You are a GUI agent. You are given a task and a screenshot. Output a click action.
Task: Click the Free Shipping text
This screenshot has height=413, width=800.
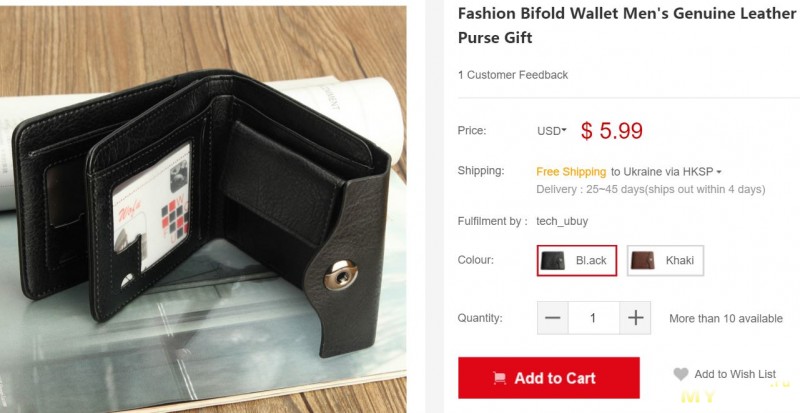571,172
